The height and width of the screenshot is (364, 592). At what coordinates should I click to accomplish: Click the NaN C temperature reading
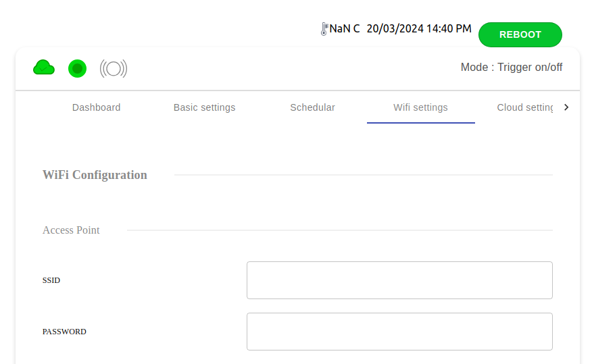coord(345,29)
